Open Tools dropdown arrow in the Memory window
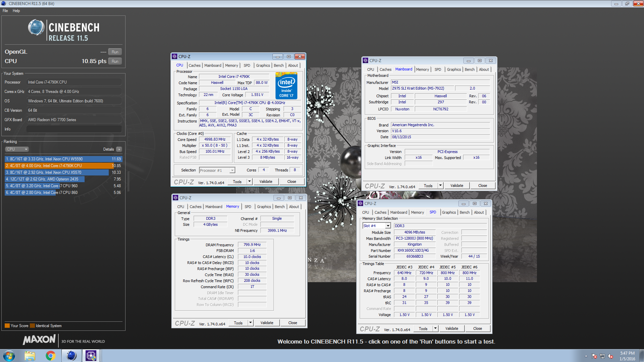The height and width of the screenshot is (362, 644). click(x=250, y=323)
